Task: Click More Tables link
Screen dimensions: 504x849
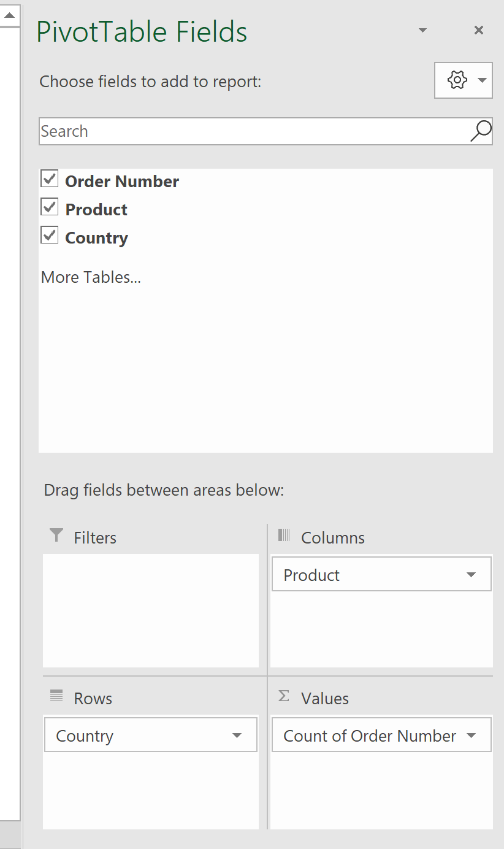Action: (90, 277)
